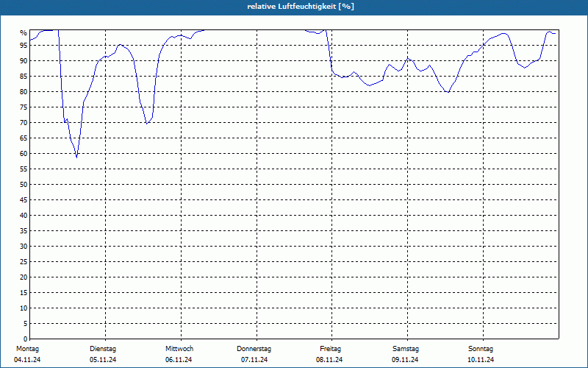Click the '75' y-axis value
The image size is (588, 368).
[x=24, y=107]
